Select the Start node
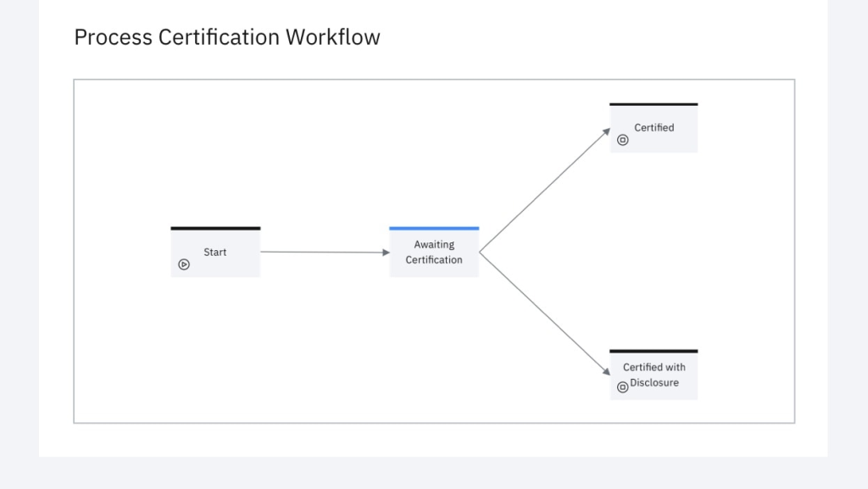 215,252
